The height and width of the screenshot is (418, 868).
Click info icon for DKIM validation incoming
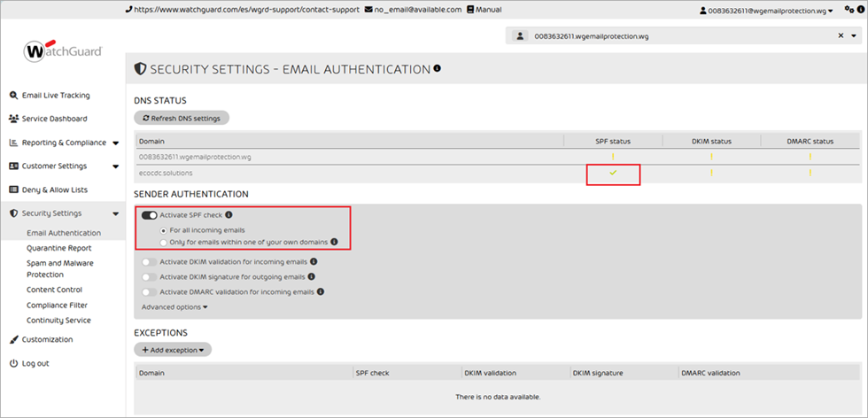click(314, 261)
